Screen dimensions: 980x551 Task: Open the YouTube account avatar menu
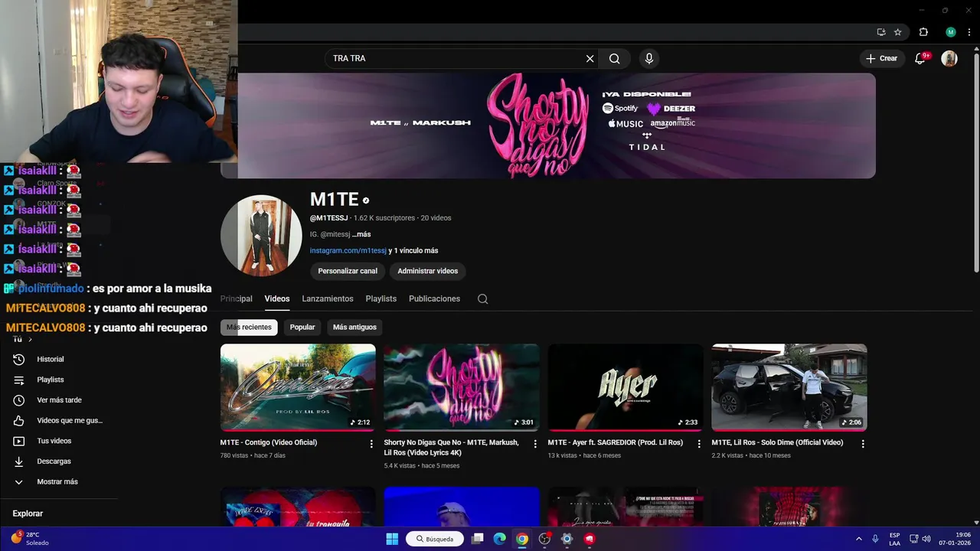tap(949, 58)
